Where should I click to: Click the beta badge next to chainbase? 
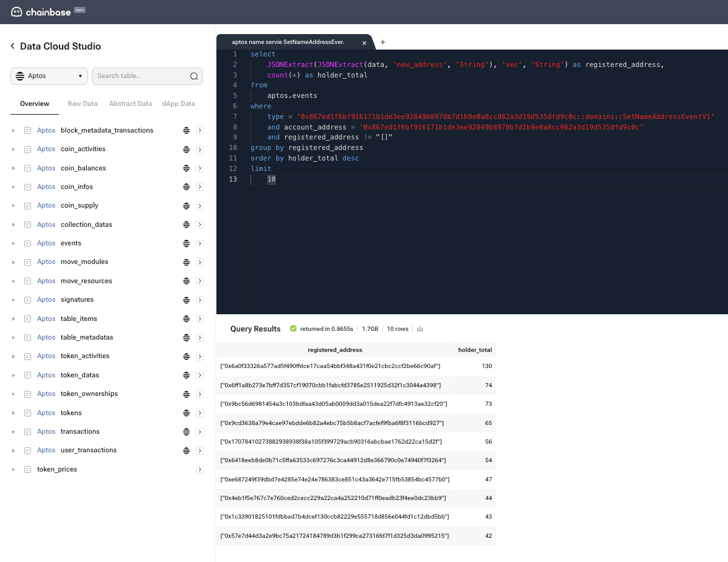(x=79, y=10)
